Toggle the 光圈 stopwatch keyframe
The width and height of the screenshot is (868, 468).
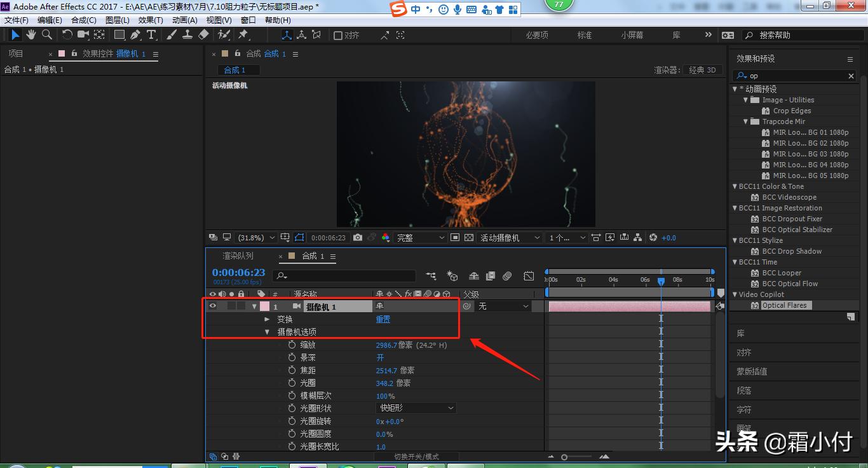(292, 383)
